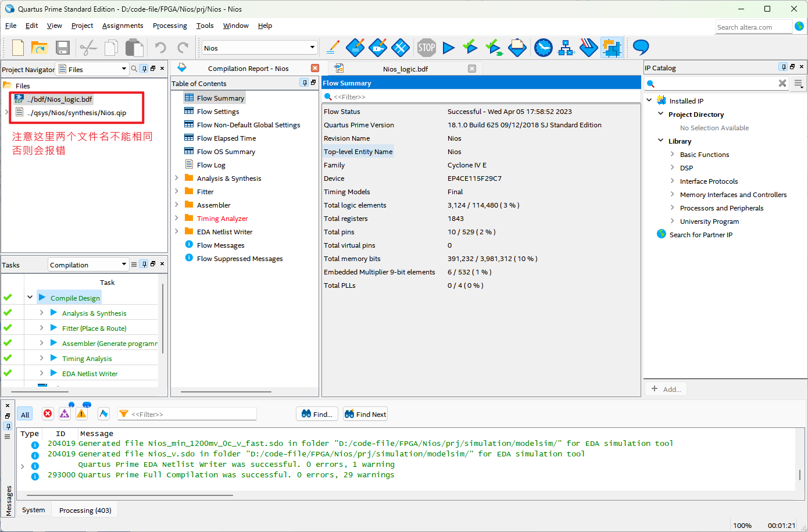808x532 pixels.
Task: Toggle the pin on Messages panel
Action: pyautogui.click(x=8, y=426)
